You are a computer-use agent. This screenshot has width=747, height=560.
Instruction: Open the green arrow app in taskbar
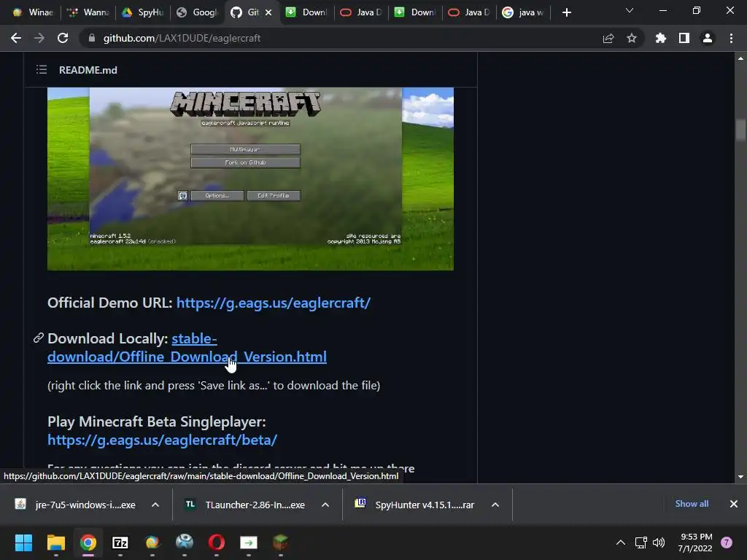pos(249,542)
